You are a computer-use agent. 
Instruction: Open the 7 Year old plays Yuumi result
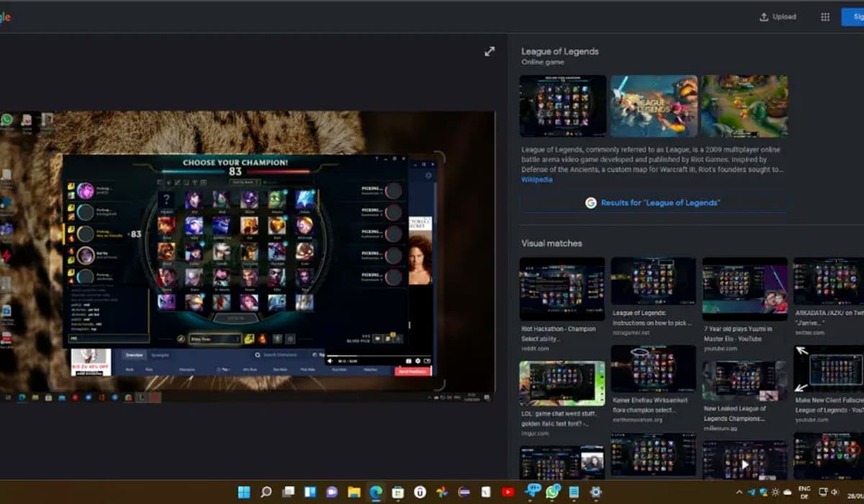[x=744, y=289]
